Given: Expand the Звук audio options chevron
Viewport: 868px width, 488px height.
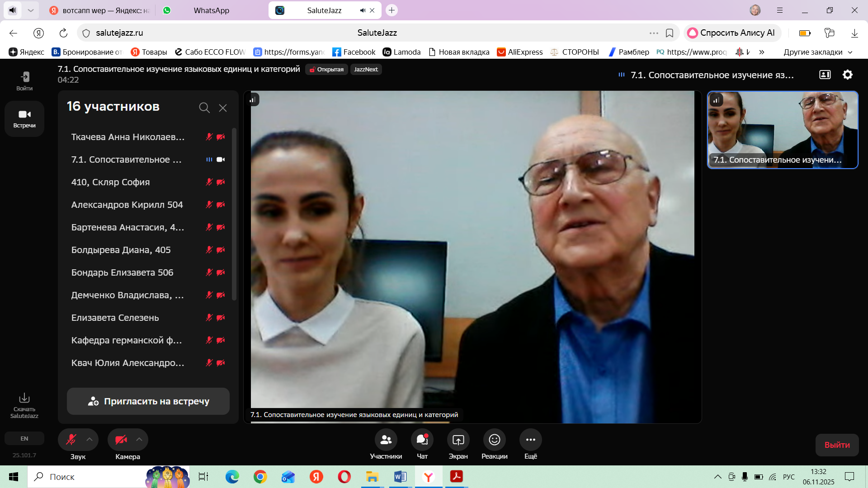Looking at the screenshot, I should coord(90,440).
